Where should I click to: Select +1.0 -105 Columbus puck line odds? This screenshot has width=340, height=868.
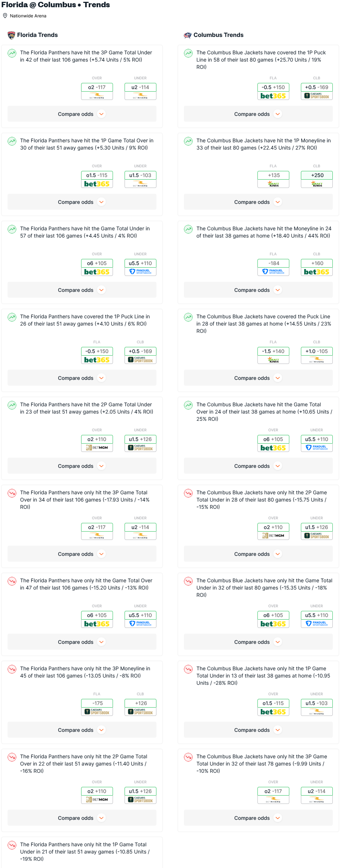317,351
